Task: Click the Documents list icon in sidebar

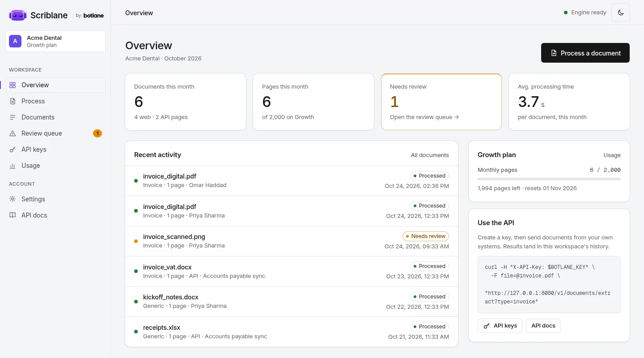Action: (x=13, y=117)
